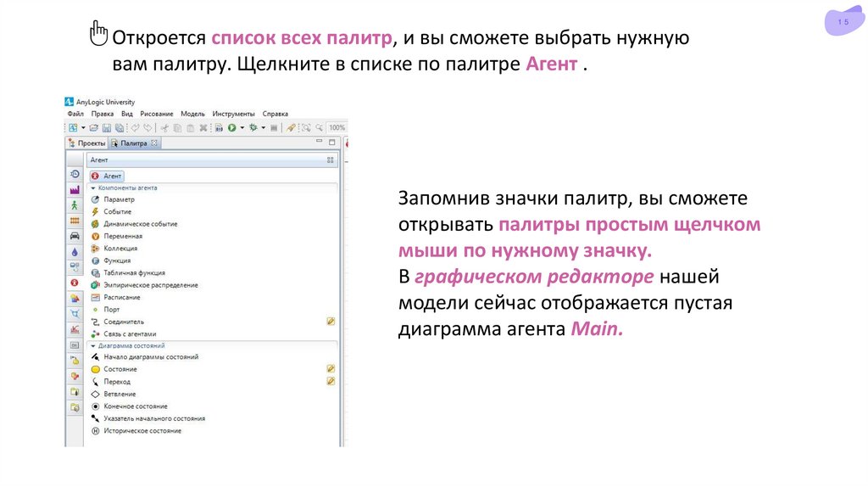Select the Расписание palette element
The image size is (868, 487).
[115, 297]
